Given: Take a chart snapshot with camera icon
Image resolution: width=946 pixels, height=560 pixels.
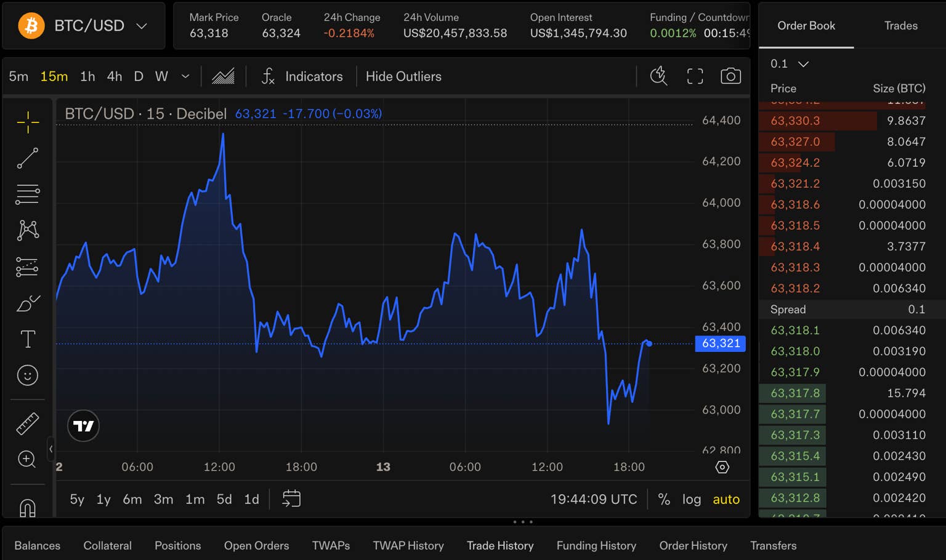Looking at the screenshot, I should point(730,76).
